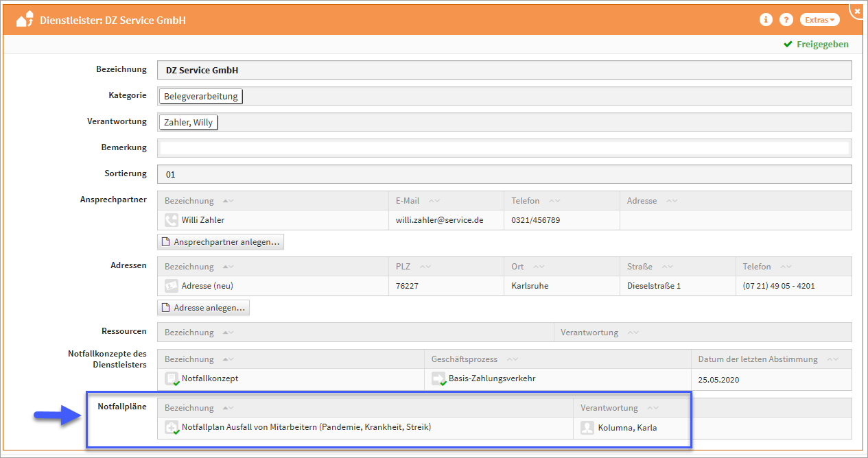Click person icon beside Kolumna, Karla

(587, 428)
